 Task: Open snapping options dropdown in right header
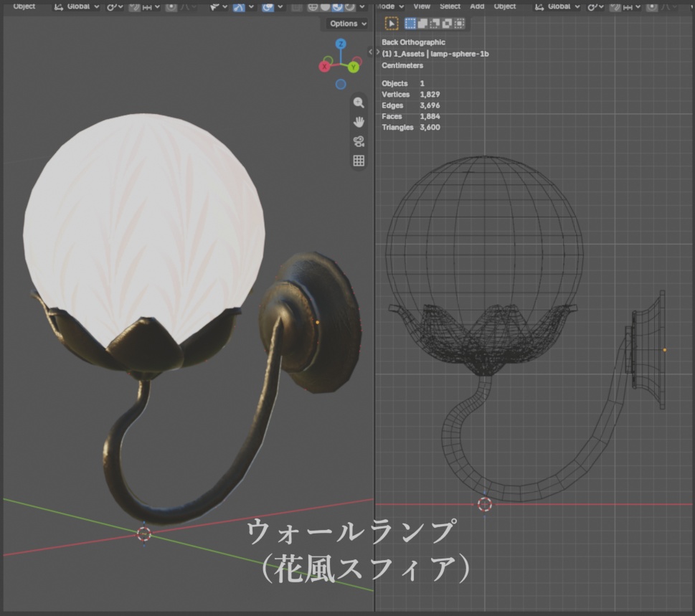(x=632, y=6)
